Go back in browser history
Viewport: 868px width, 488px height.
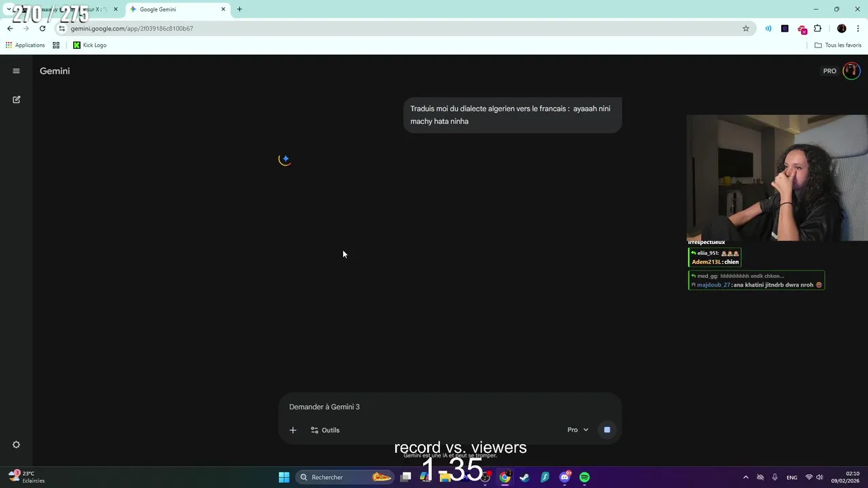pos(10,28)
